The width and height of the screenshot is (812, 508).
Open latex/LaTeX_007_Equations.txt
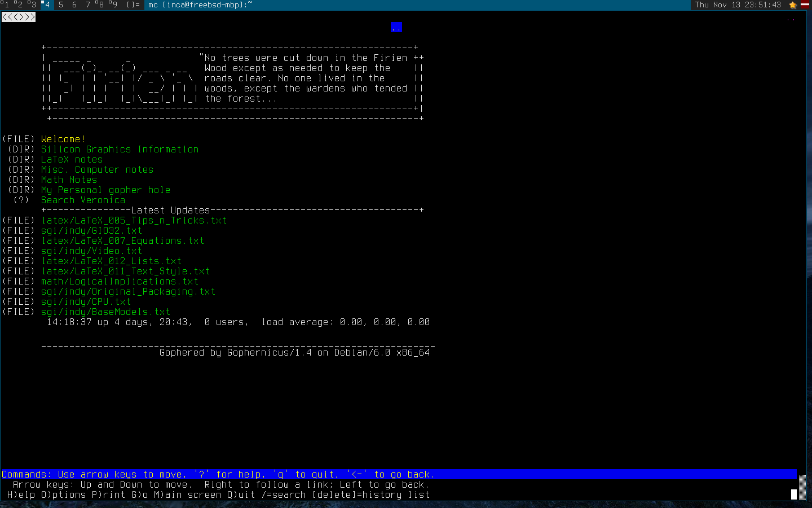click(122, 240)
